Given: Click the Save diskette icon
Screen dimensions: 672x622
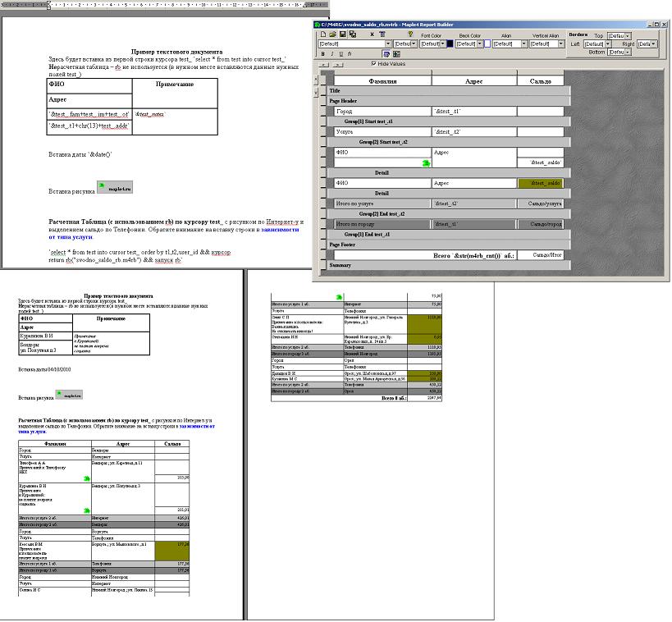Looking at the screenshot, I should click(342, 34).
